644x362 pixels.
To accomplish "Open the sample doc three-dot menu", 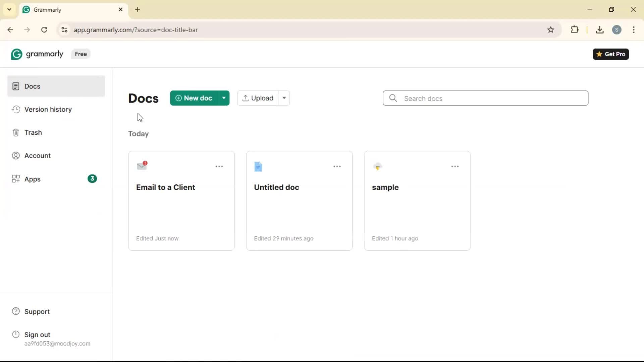I will [x=455, y=167].
